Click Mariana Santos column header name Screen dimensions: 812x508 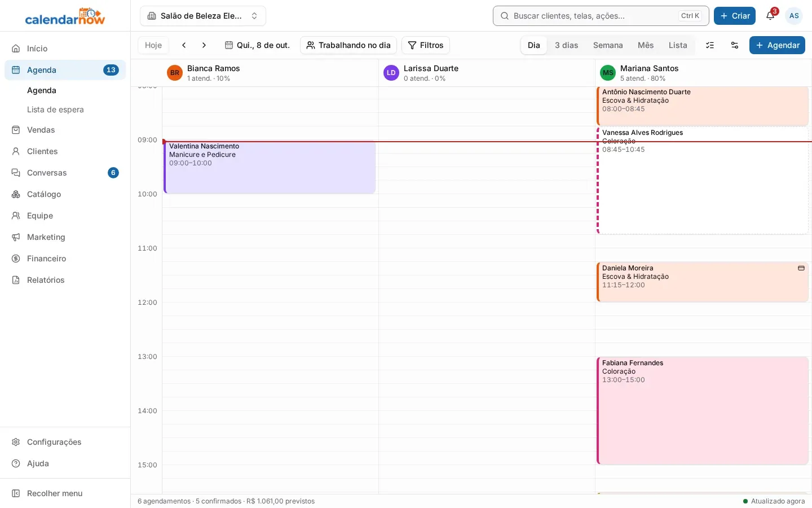tap(649, 68)
